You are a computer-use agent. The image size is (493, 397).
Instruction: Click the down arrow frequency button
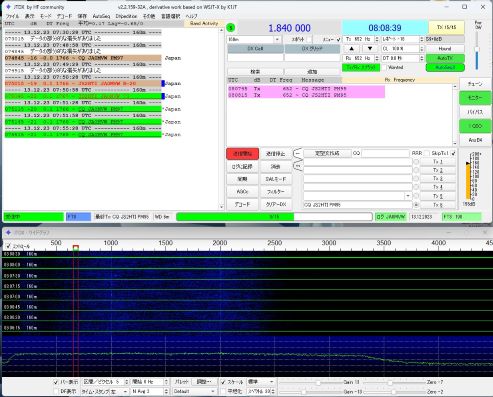click(370, 48)
